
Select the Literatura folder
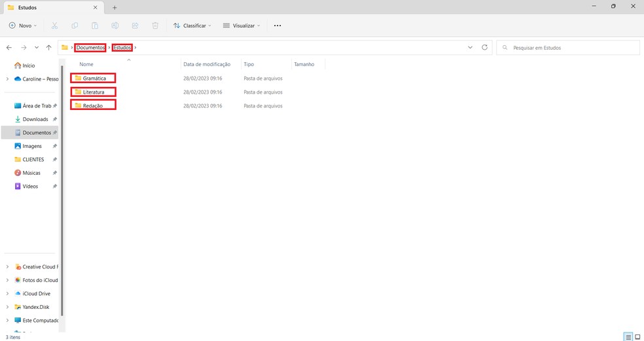click(x=93, y=92)
